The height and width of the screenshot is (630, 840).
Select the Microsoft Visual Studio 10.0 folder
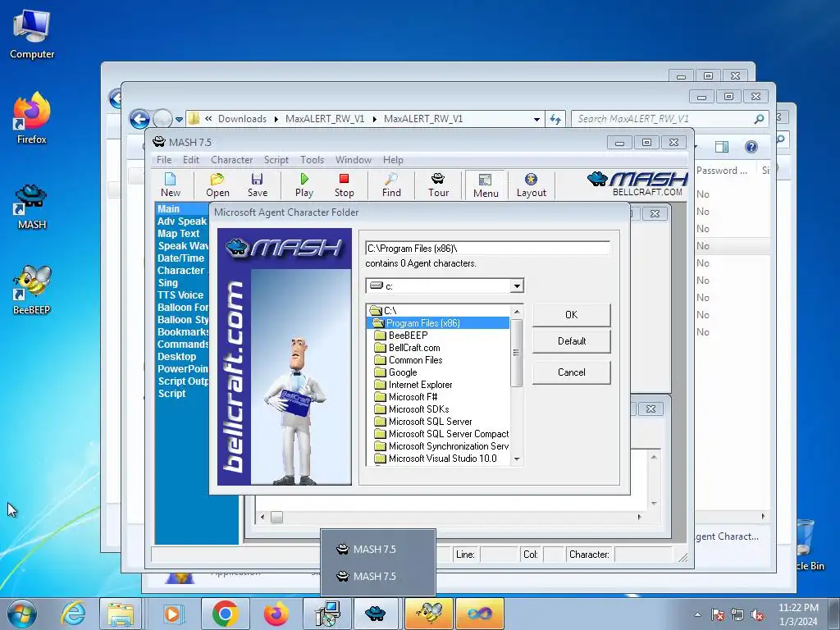click(442, 459)
